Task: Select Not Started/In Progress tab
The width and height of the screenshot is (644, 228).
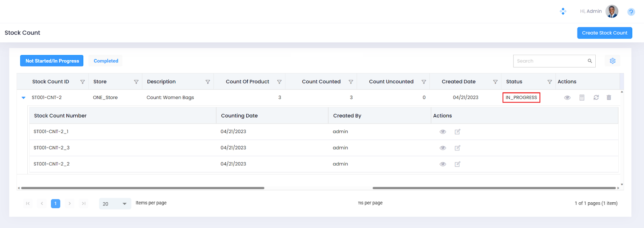Action: tap(52, 61)
